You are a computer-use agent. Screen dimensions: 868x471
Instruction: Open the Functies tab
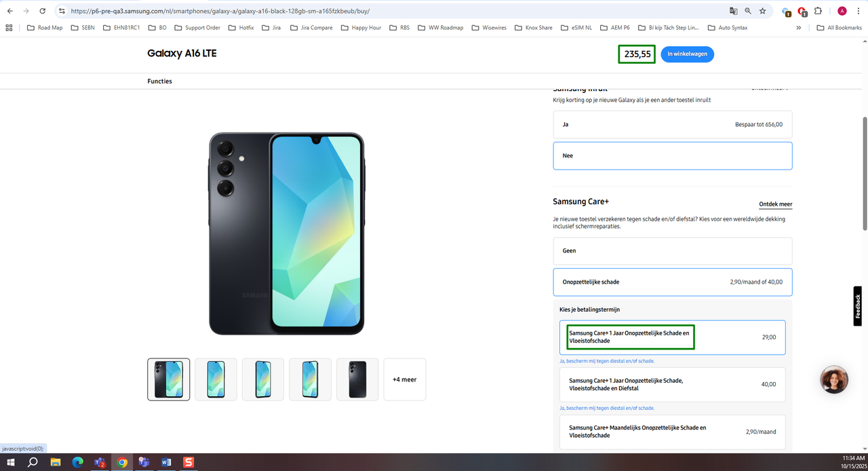coord(159,81)
